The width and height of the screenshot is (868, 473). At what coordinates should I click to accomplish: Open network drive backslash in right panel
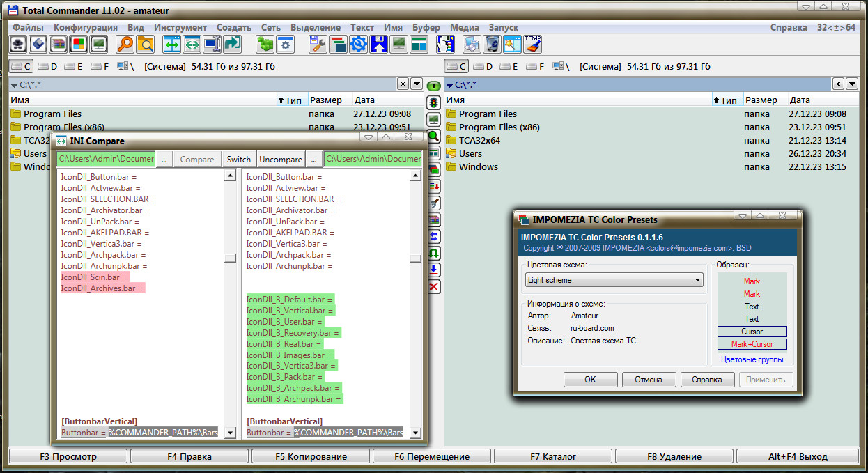point(561,66)
